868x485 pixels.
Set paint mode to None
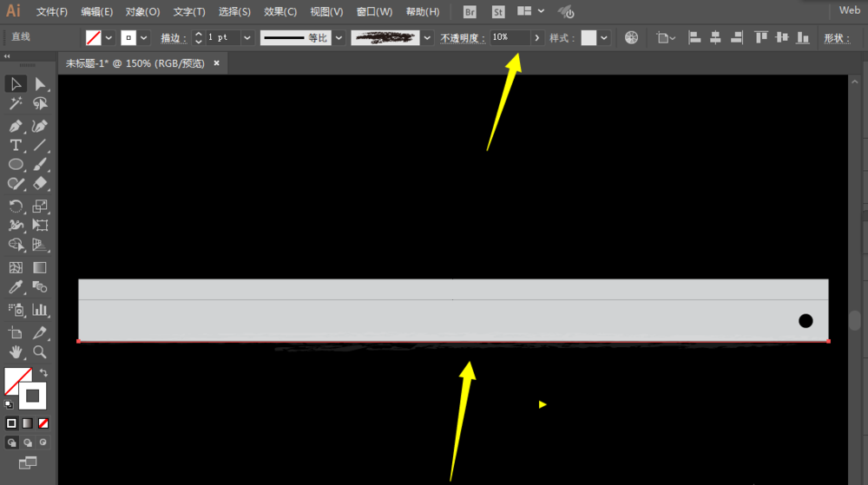[43, 423]
